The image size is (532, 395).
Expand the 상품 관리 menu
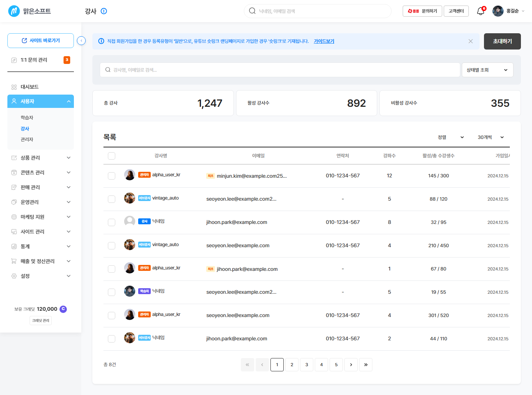41,158
